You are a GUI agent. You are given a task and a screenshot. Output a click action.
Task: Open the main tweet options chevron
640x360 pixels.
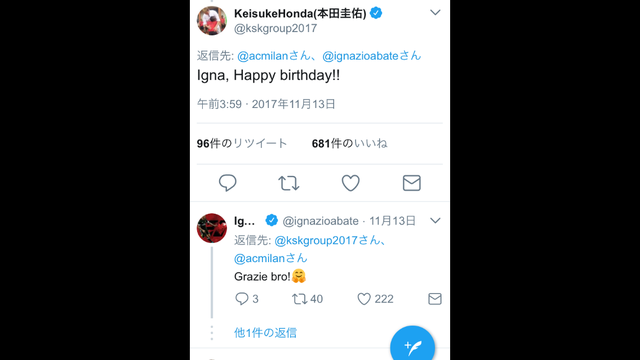click(x=435, y=13)
